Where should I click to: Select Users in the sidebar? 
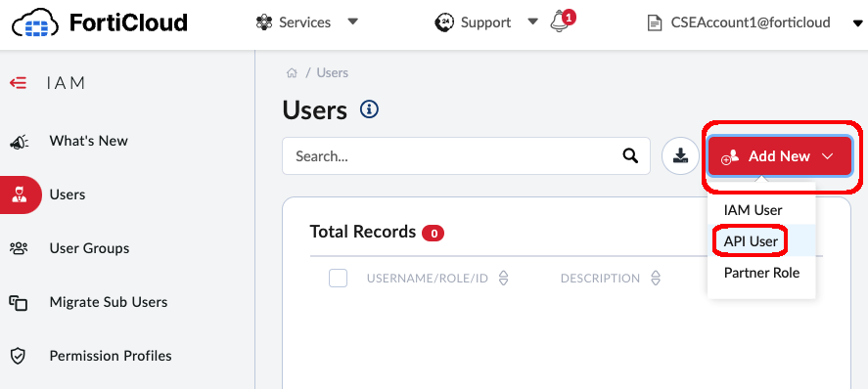(67, 194)
